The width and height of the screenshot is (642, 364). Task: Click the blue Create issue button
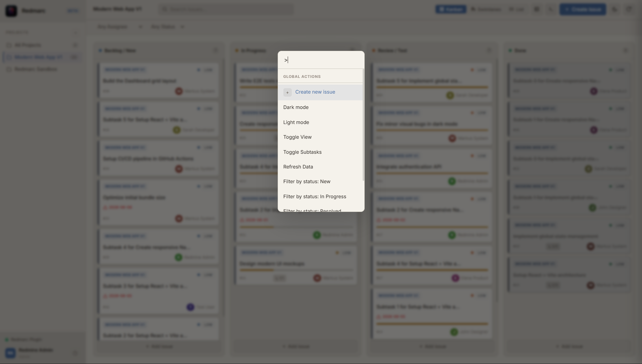(x=583, y=9)
